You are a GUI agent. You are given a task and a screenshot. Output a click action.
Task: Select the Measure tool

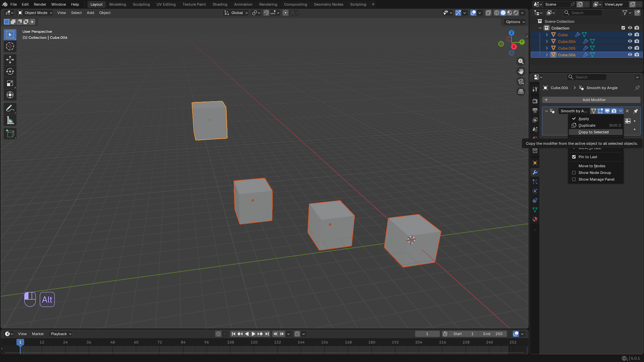(10, 120)
